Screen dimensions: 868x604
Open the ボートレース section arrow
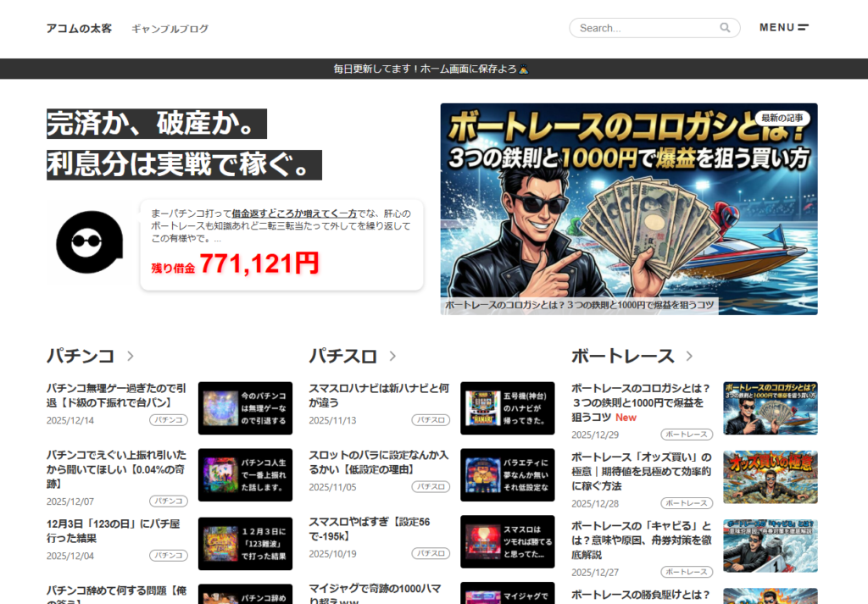(x=688, y=357)
